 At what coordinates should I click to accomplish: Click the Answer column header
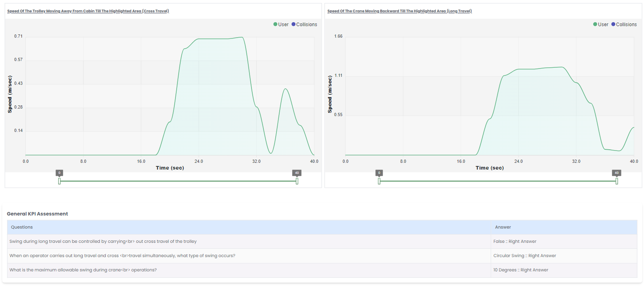coord(564,227)
